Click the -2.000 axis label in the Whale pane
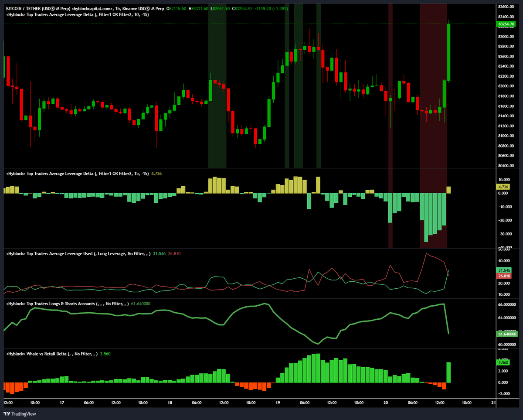The height and width of the screenshot is (420, 523). pyautogui.click(x=504, y=393)
